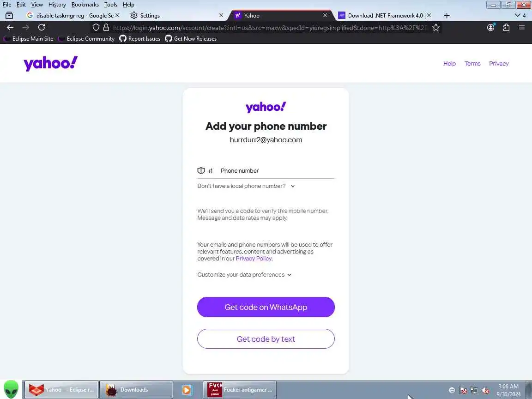Screen dimensions: 532x399
Task: Expand Customize your data preferences
Action: pyautogui.click(x=244, y=274)
